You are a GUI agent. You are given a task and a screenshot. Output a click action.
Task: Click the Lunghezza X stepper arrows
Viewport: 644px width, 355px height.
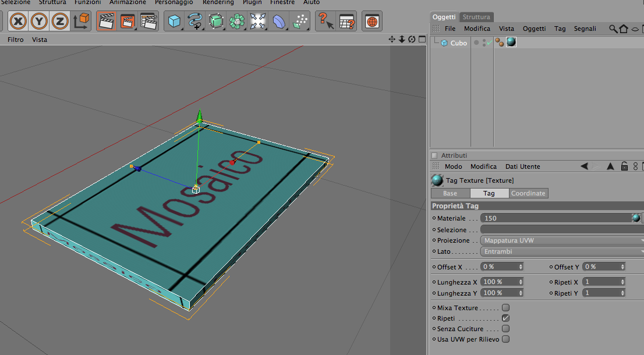click(x=521, y=282)
